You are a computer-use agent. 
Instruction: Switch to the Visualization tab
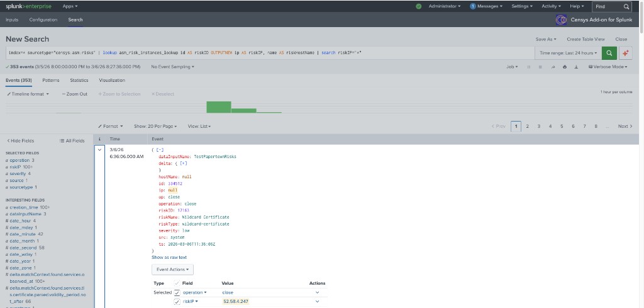(x=112, y=80)
